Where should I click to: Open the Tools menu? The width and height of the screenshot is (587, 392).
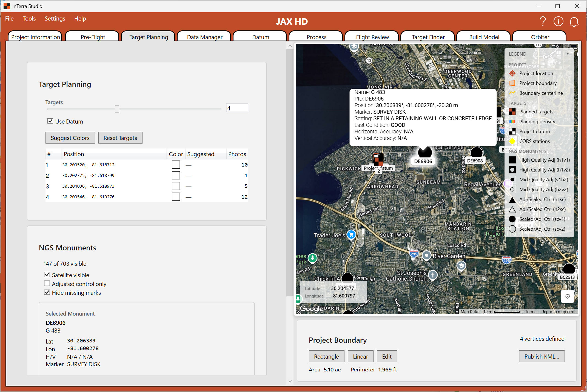pos(29,19)
